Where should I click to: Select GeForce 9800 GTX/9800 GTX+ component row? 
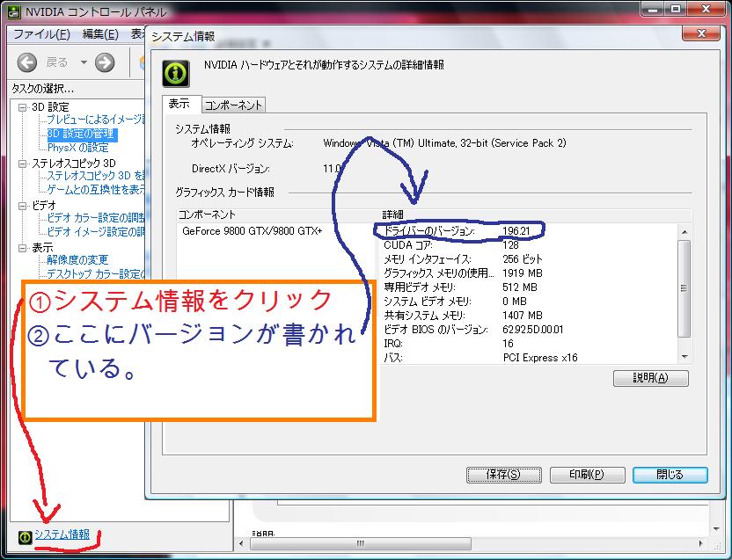(x=253, y=231)
